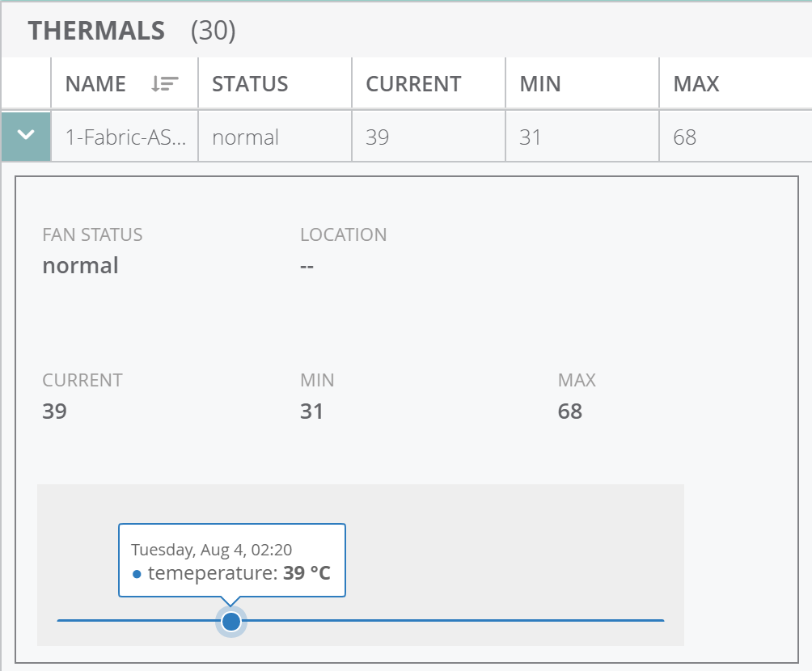Click the LOCATION label in details
Image resolution: width=812 pixels, height=671 pixels.
tap(343, 235)
